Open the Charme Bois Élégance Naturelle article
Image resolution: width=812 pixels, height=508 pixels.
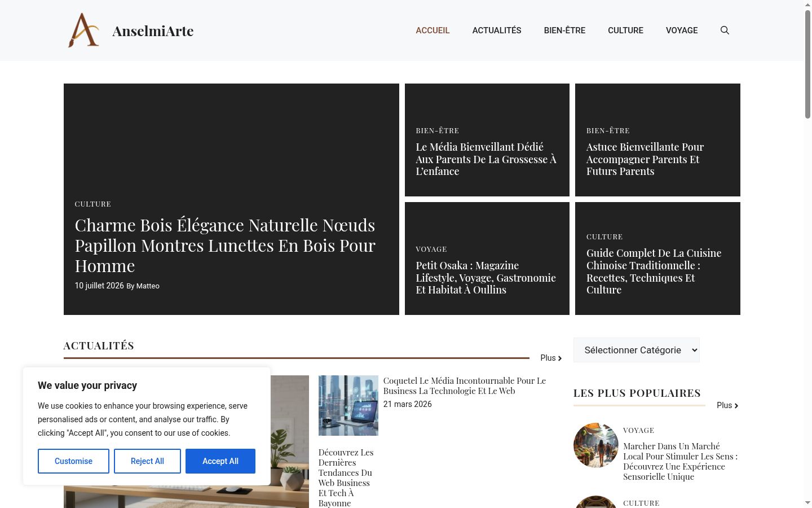click(x=225, y=246)
